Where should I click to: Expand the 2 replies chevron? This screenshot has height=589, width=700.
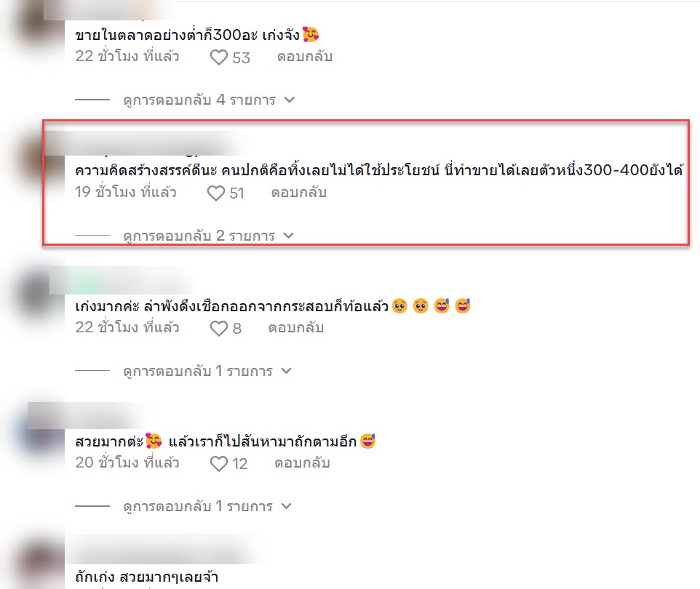pyautogui.click(x=289, y=235)
